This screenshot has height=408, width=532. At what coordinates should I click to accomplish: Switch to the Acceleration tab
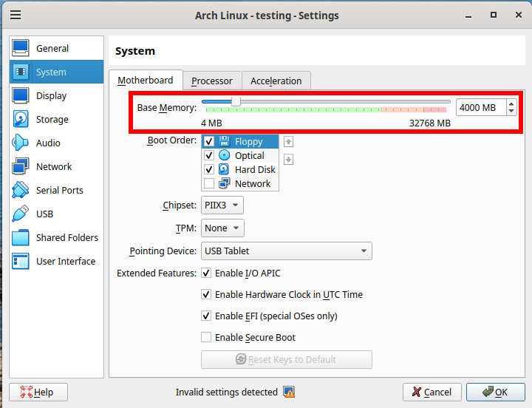tap(276, 81)
